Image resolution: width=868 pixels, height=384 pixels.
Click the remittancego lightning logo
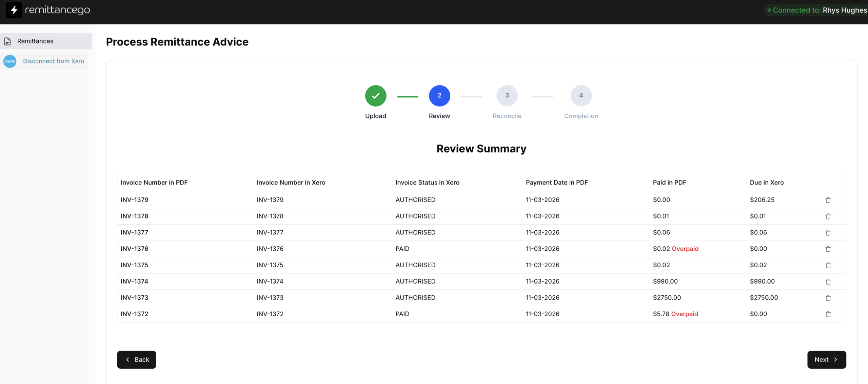tap(14, 10)
